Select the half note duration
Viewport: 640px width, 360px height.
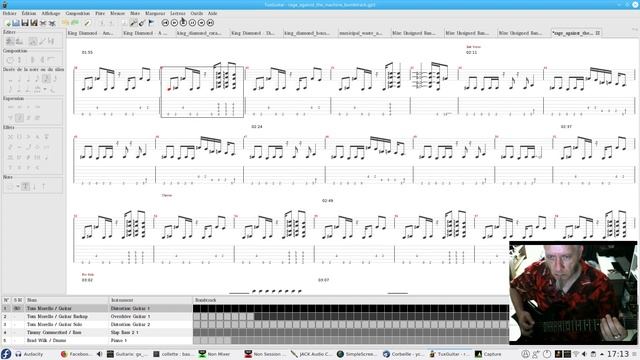19,79
